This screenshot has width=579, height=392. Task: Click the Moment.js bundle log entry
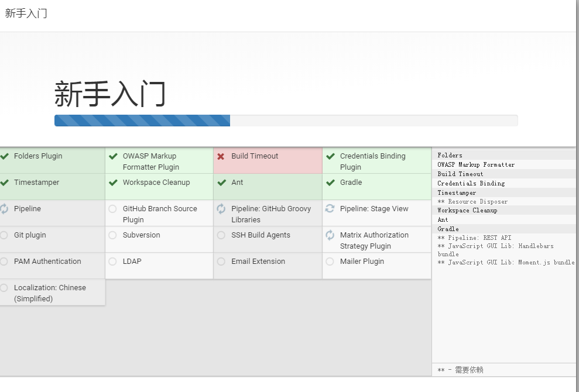click(506, 263)
